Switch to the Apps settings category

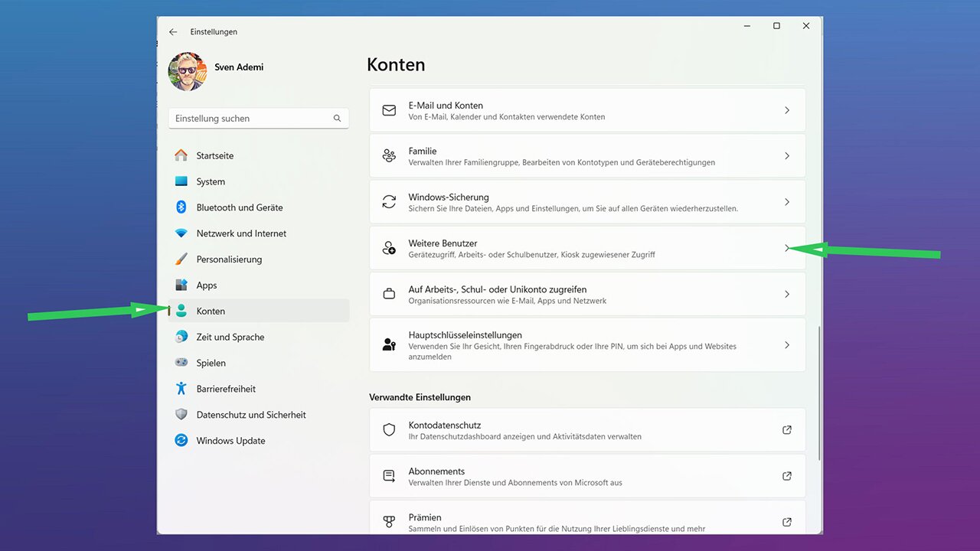[x=207, y=285]
